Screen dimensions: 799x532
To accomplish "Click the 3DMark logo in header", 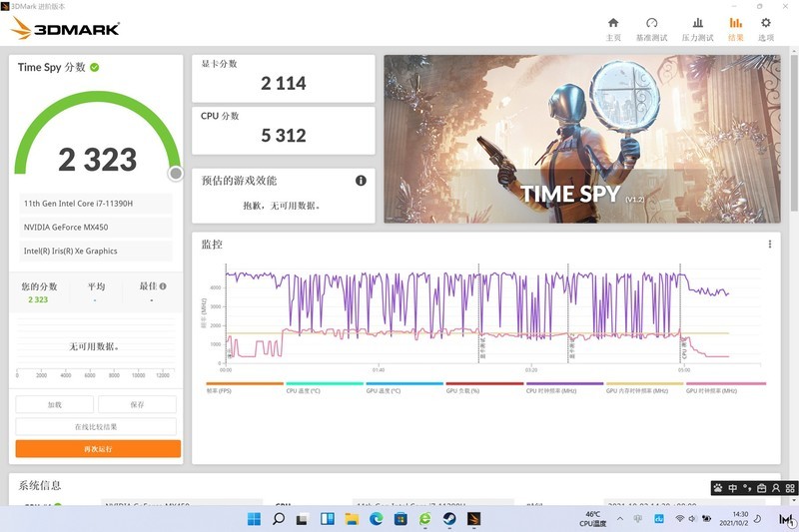I will 65,28.
